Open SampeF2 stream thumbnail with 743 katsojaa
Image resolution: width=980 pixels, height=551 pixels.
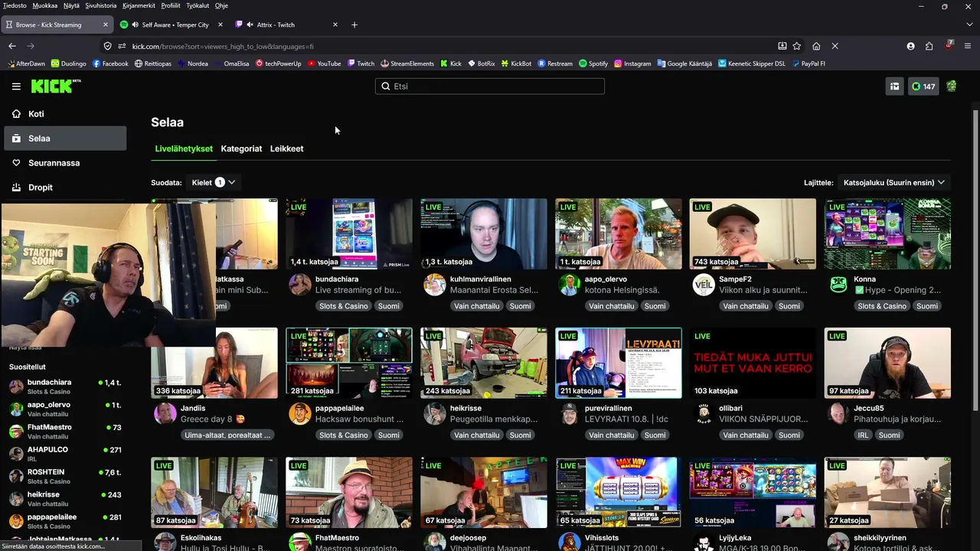click(753, 233)
